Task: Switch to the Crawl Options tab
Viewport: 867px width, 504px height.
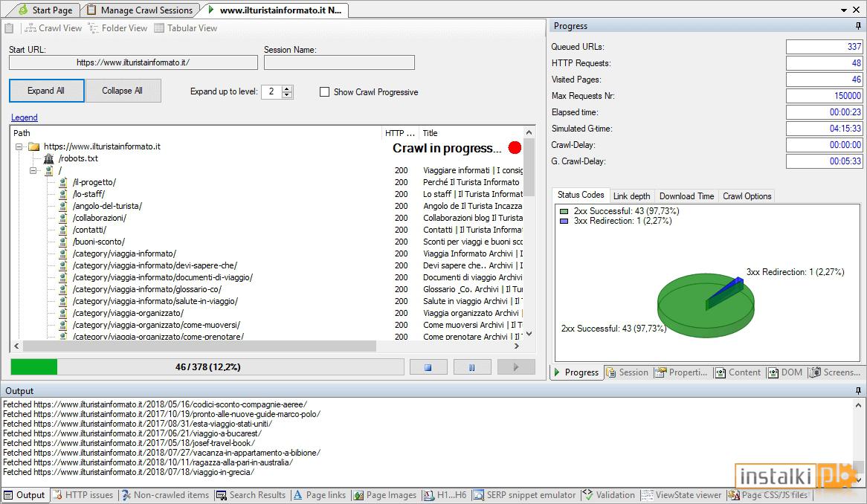Action: [x=747, y=196]
